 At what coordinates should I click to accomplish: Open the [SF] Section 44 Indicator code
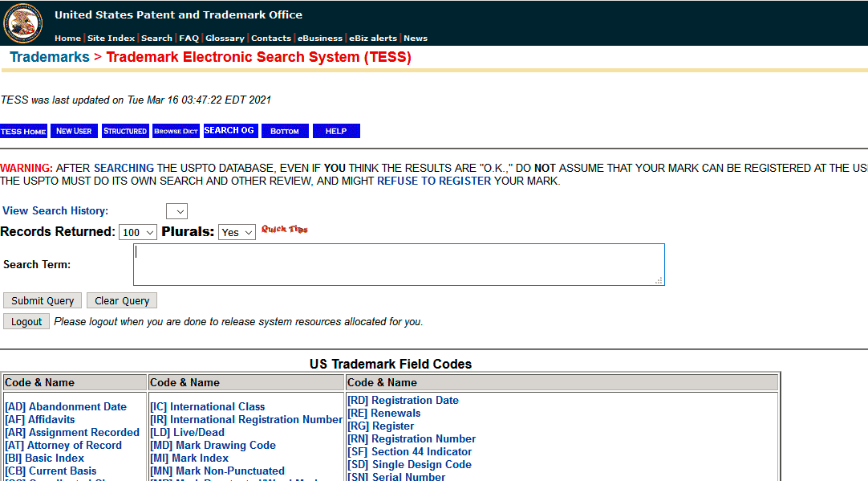410,451
